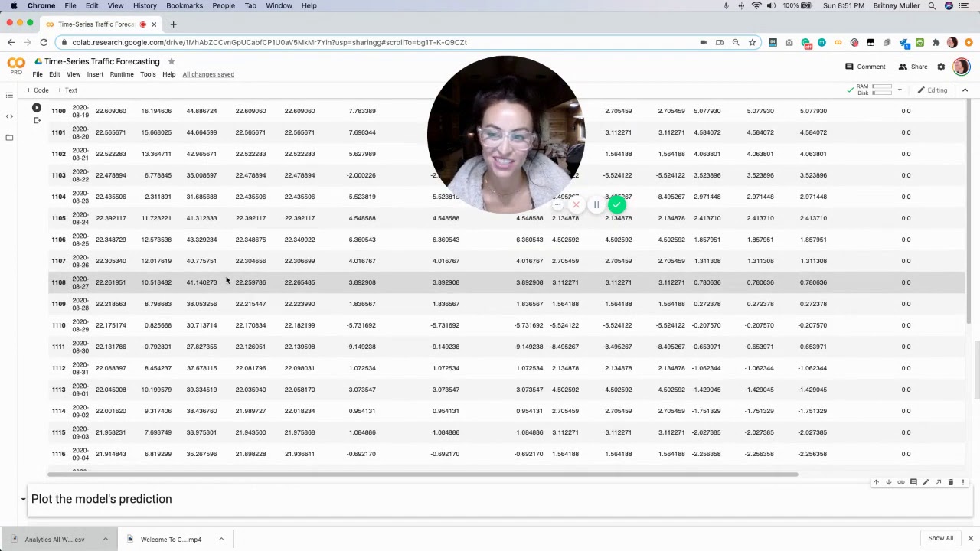Open the Colab Insert menu
The height and width of the screenshot is (551, 980).
point(95,74)
